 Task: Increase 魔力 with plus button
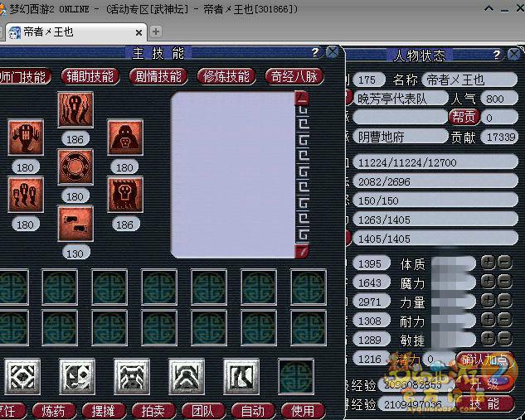click(x=489, y=282)
